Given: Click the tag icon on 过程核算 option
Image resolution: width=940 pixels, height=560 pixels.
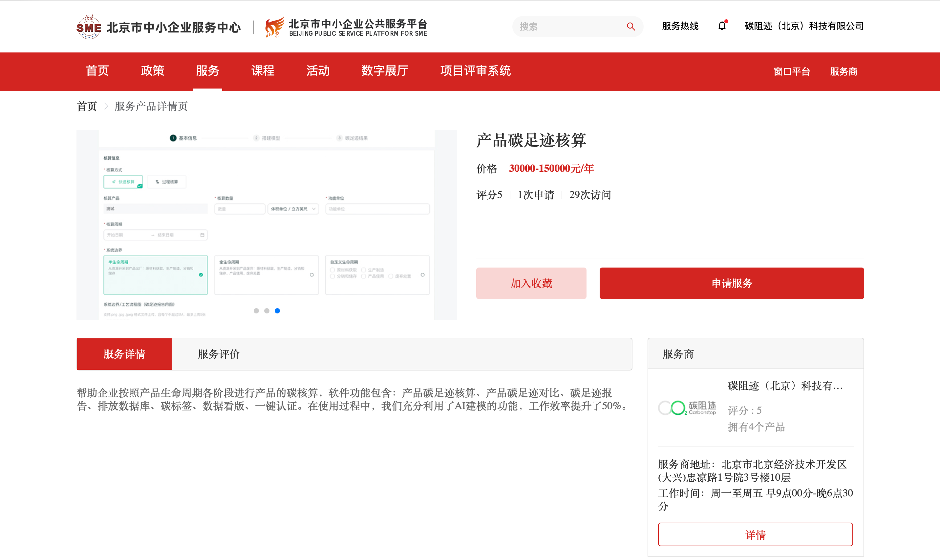Looking at the screenshot, I should pyautogui.click(x=157, y=182).
